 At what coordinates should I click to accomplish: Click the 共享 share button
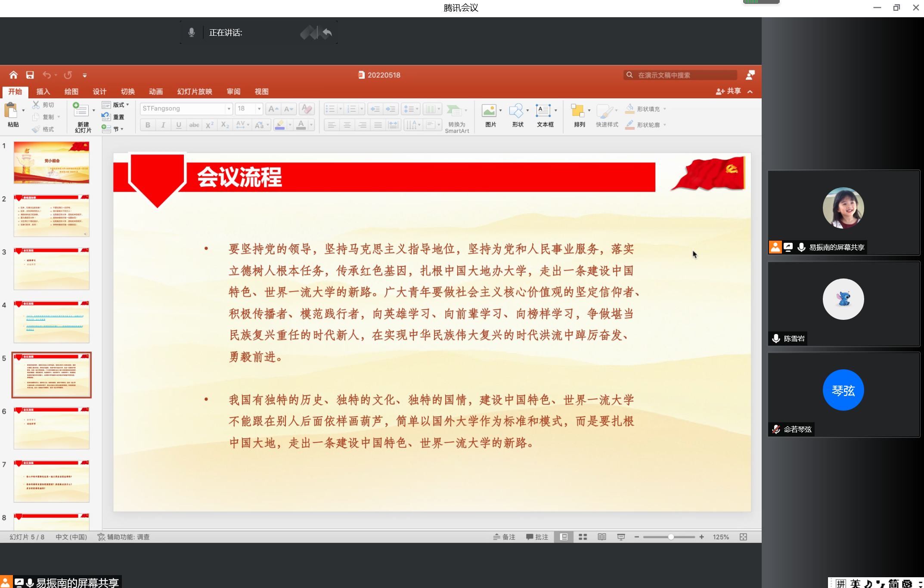coord(729,91)
